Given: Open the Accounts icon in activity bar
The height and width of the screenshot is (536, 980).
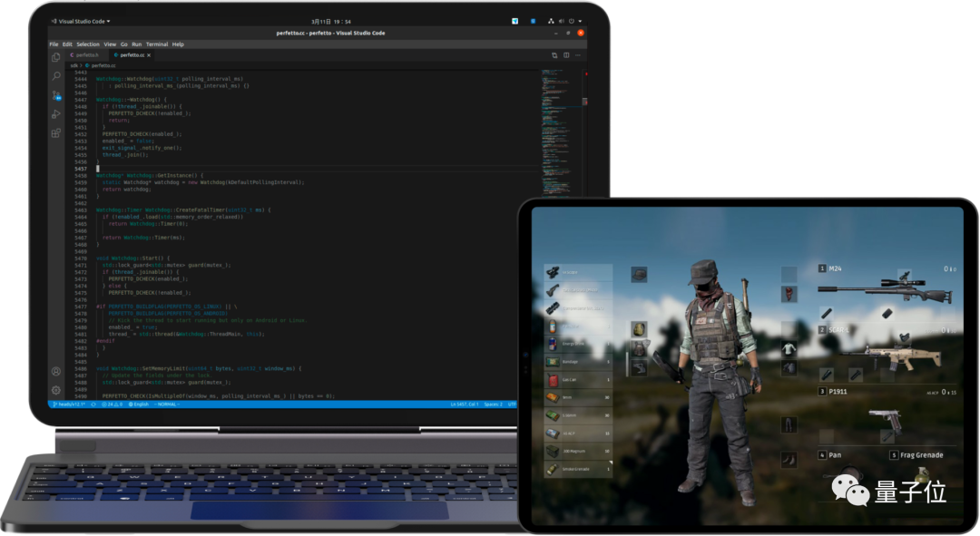Looking at the screenshot, I should pos(55,371).
